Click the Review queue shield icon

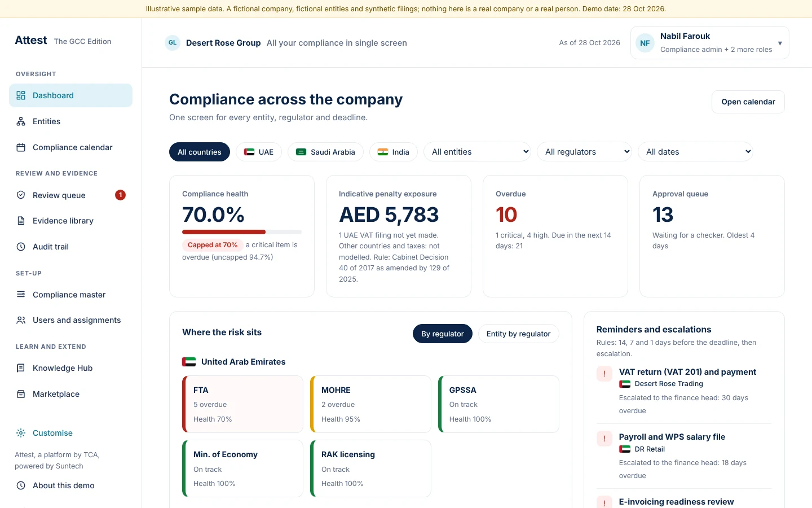(x=21, y=195)
